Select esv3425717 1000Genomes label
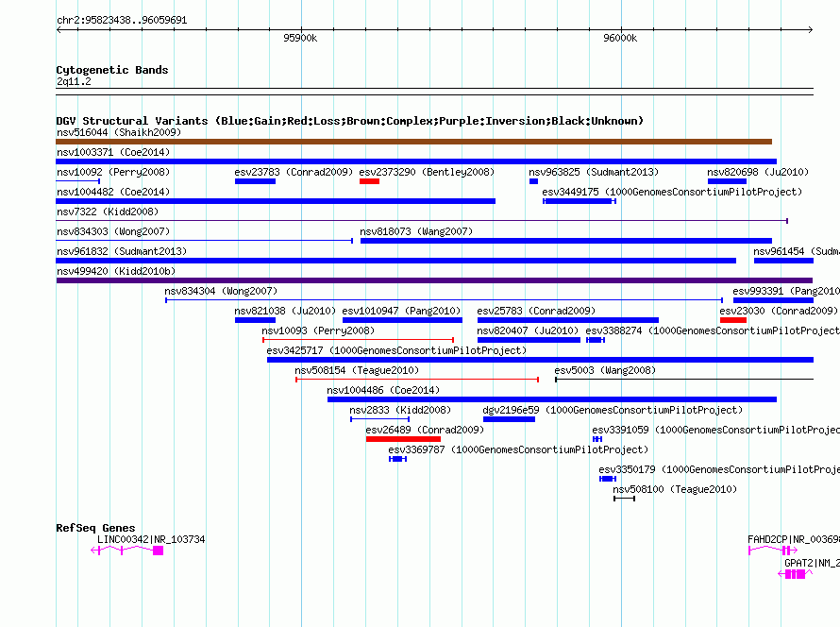 [396, 350]
